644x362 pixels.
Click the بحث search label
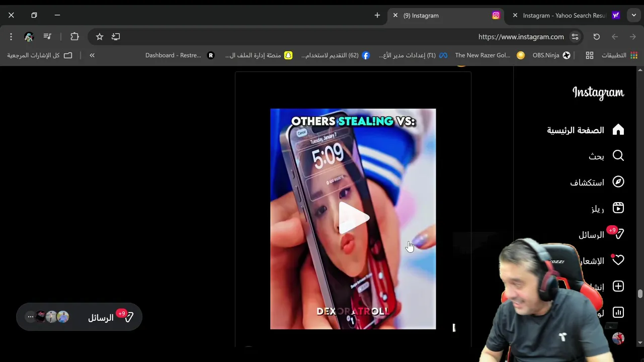(596, 156)
